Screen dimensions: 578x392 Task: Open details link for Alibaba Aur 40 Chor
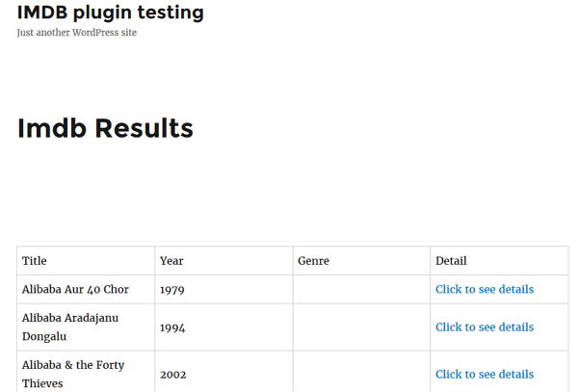(485, 289)
